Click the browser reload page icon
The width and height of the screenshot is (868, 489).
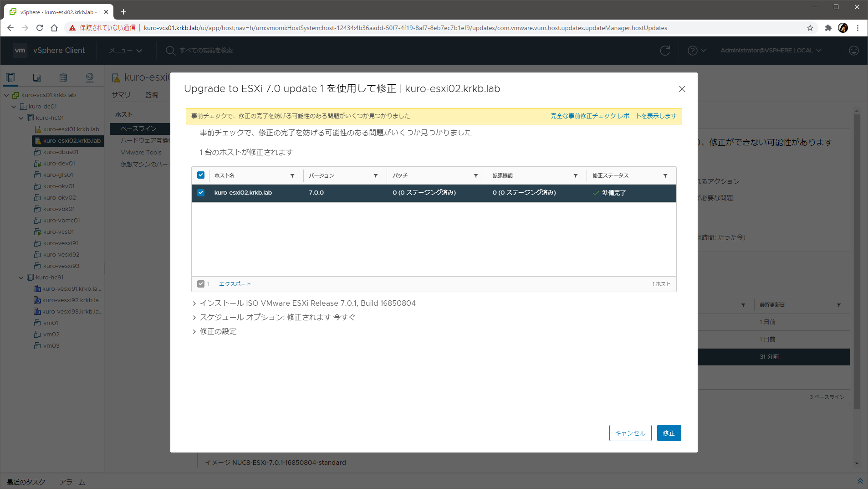point(40,28)
